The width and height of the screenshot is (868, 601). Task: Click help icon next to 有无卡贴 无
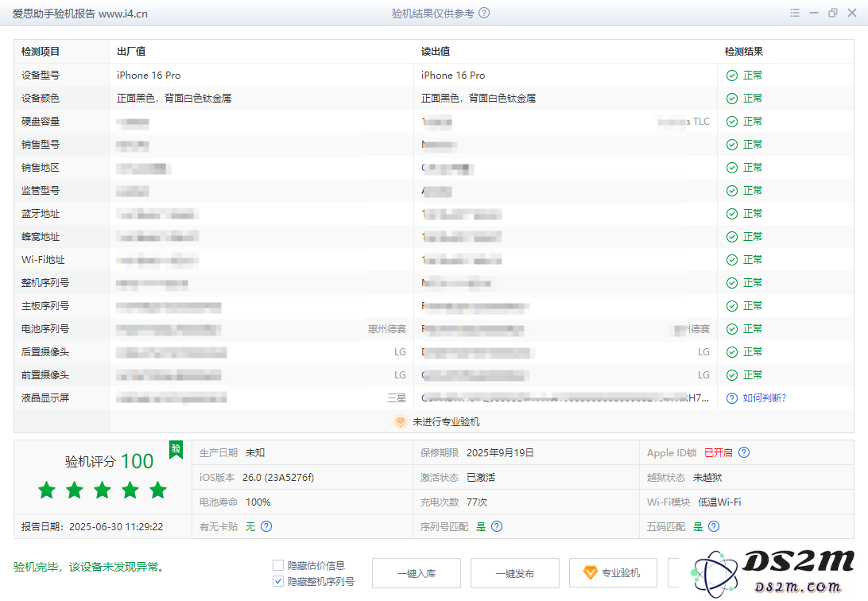click(x=266, y=526)
